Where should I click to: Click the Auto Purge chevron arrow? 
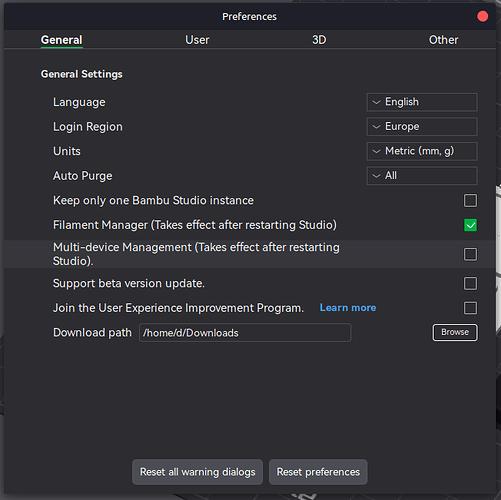[x=376, y=176]
